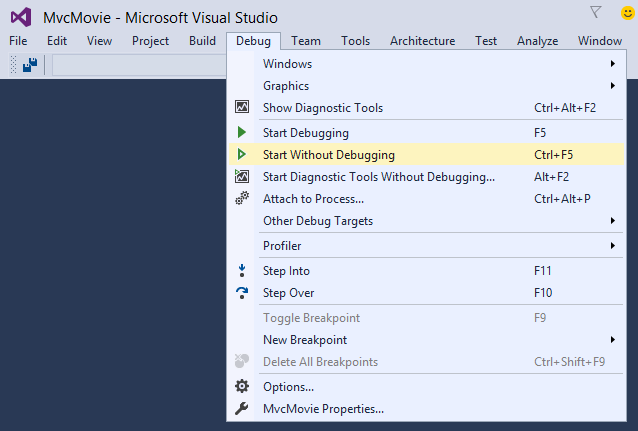
Task: Choose Start Diagnostic Tools Without Debugging
Action: click(426, 177)
